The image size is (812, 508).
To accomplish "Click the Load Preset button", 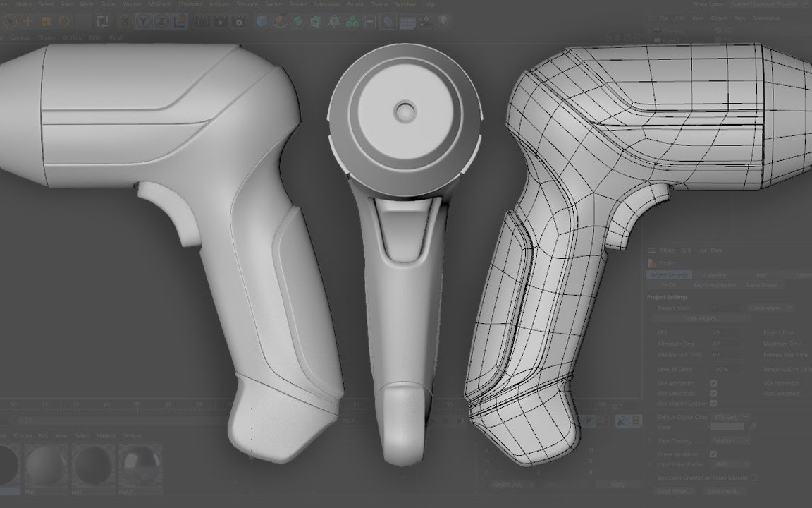I will coord(675,491).
